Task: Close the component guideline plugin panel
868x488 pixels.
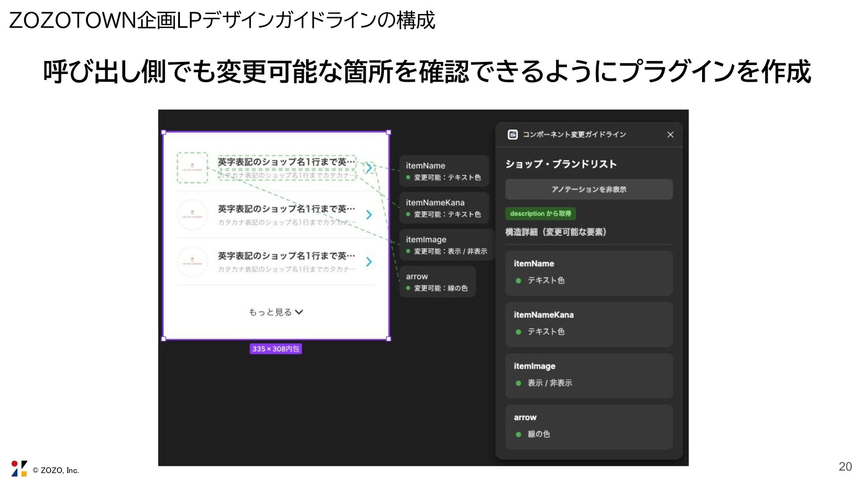Action: tap(670, 135)
